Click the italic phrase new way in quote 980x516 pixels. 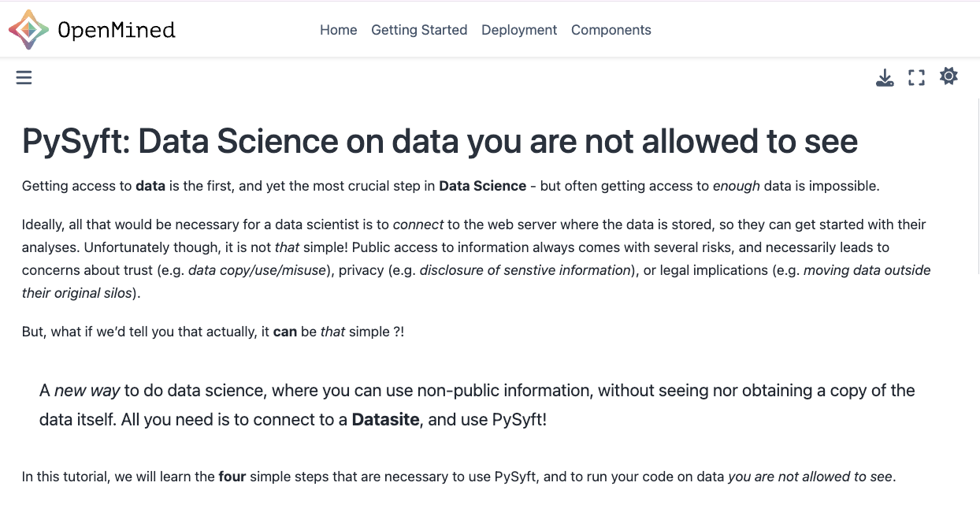(x=87, y=391)
